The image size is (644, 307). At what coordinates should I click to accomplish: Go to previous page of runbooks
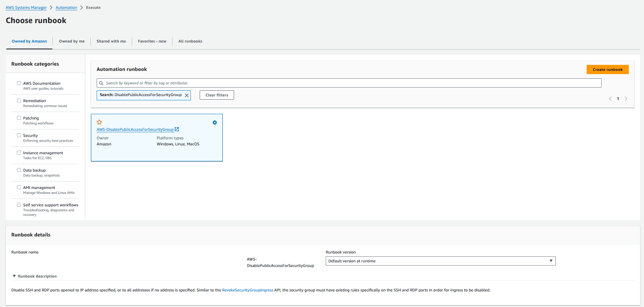[610, 99]
